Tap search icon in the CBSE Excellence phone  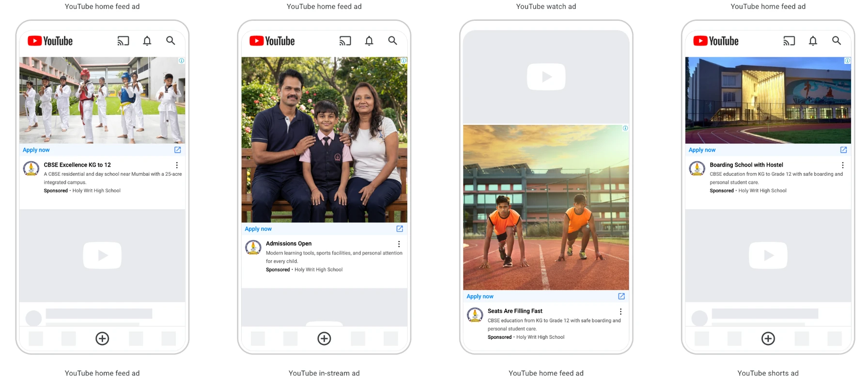(170, 41)
